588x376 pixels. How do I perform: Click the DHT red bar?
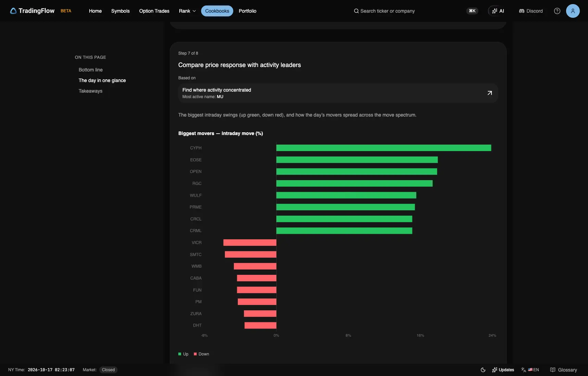[x=260, y=325]
